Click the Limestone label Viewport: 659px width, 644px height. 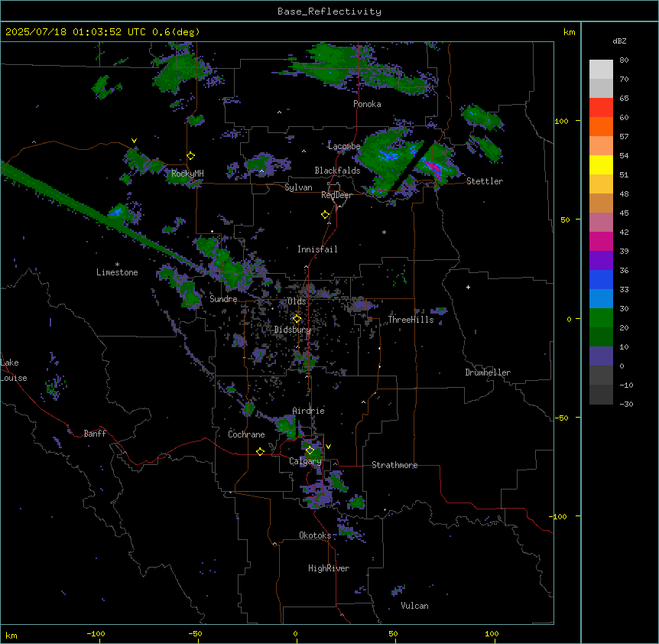coord(117,272)
